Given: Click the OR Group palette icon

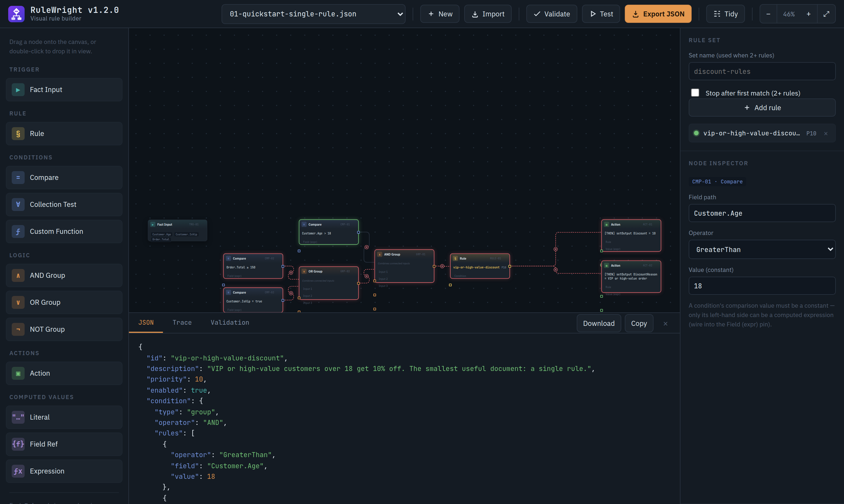Looking at the screenshot, I should click(x=18, y=303).
